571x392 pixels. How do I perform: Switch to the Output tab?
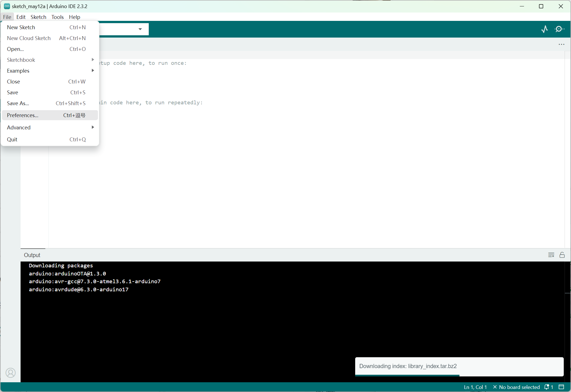click(32, 255)
